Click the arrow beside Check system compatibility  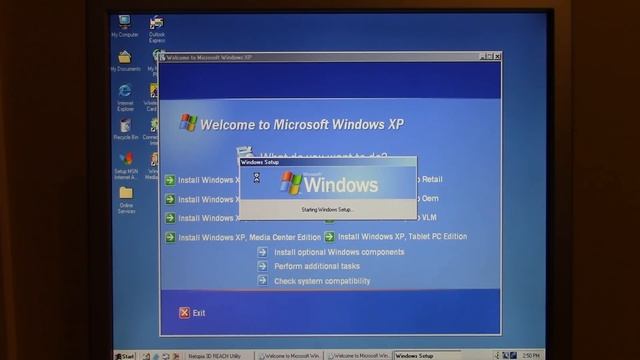click(263, 281)
